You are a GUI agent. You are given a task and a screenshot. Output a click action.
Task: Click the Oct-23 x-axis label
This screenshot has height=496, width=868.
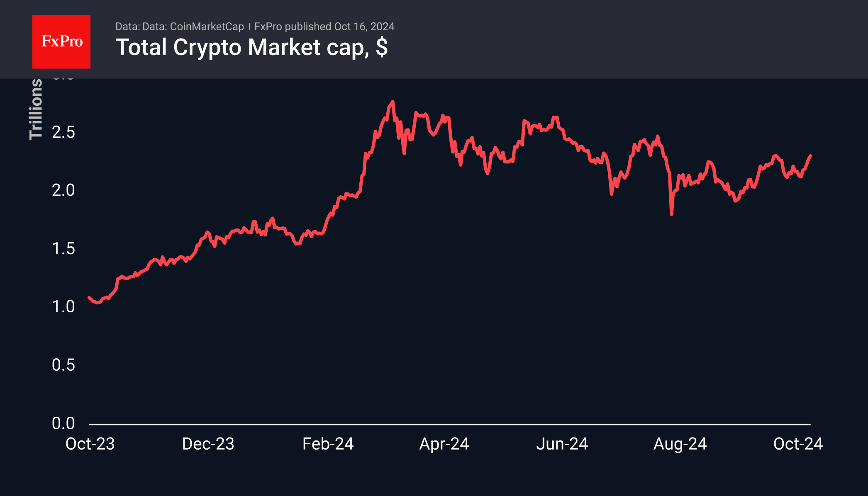[90, 444]
